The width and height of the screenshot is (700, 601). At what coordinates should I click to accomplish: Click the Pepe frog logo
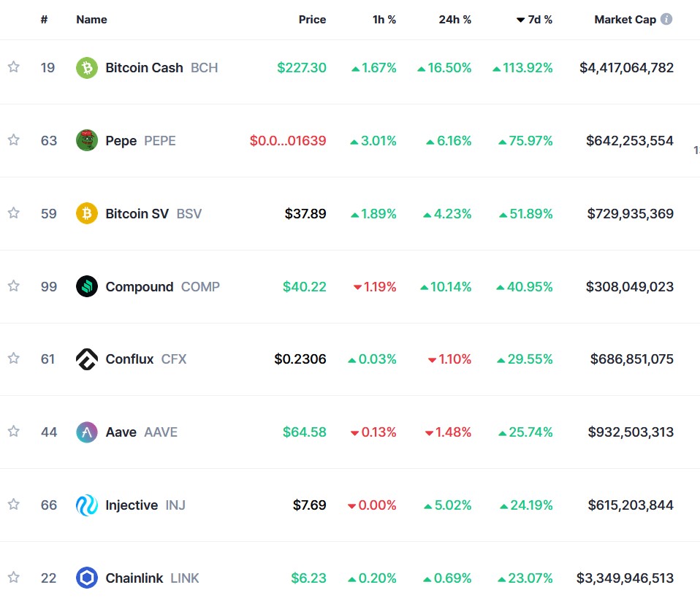pyautogui.click(x=87, y=140)
